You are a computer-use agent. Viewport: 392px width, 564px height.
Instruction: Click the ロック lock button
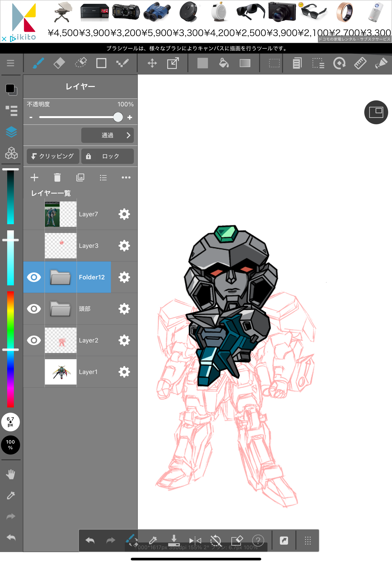[107, 156]
